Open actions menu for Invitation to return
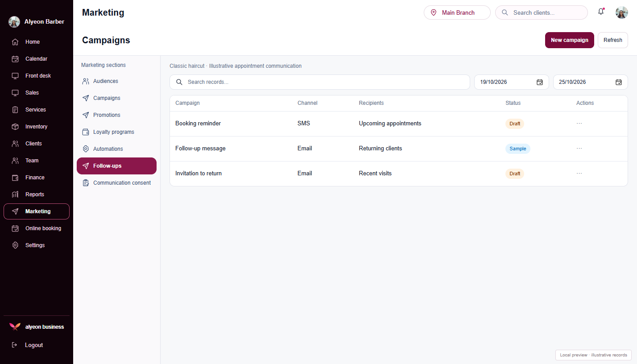637x364 pixels. pos(579,174)
